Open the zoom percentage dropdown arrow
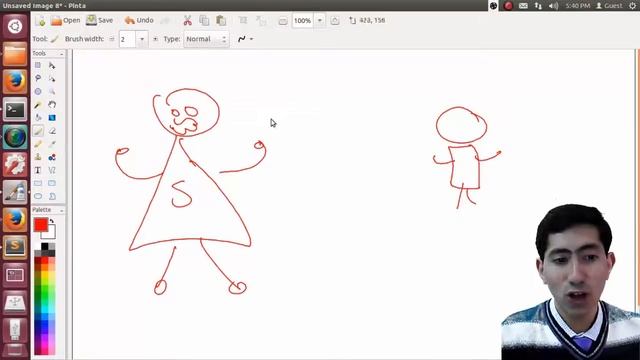Viewport: 640px width, 360px height. click(x=320, y=20)
